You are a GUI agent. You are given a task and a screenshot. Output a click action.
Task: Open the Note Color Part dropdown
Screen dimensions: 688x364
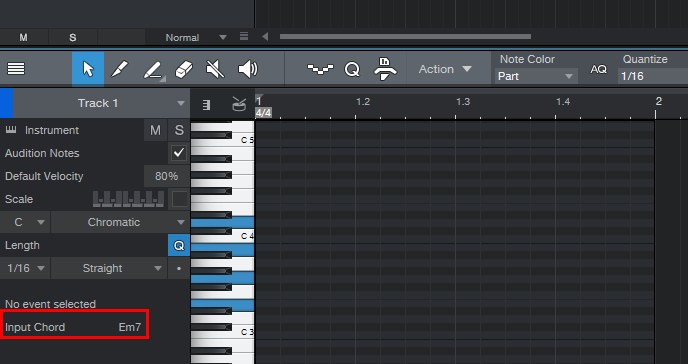[536, 76]
